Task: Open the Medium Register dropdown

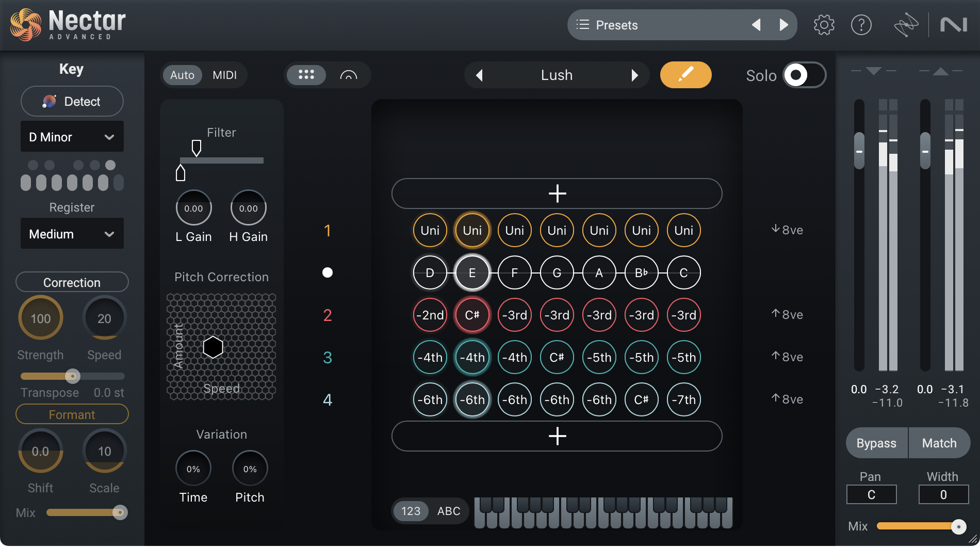Action: [72, 233]
